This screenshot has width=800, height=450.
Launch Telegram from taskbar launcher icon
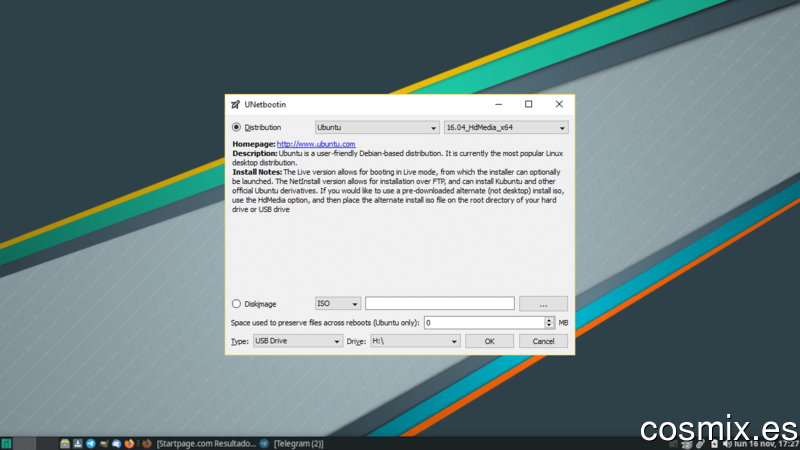tap(91, 443)
